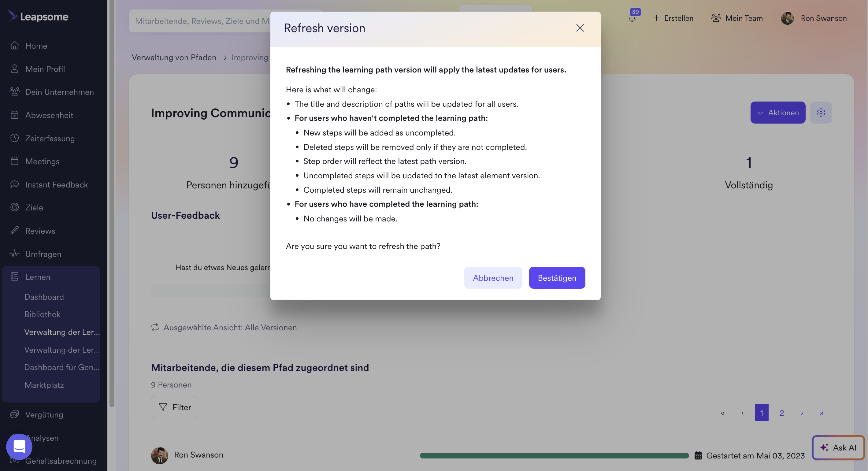This screenshot has width=868, height=471.
Task: Open Lernen Dashboard submenu item
Action: click(x=44, y=297)
